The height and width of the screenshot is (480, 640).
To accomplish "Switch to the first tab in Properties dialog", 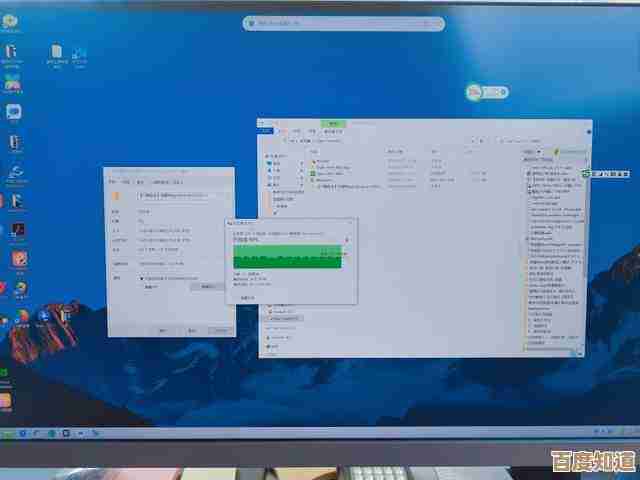I will [x=115, y=183].
